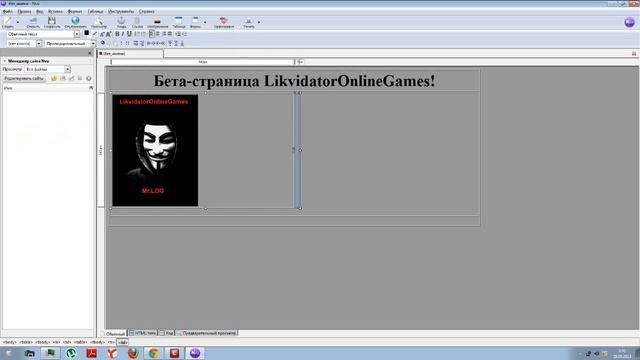Image resolution: width=640 pixels, height=360 pixels.
Task: Open uTorrent from the taskbar
Action: (71, 353)
